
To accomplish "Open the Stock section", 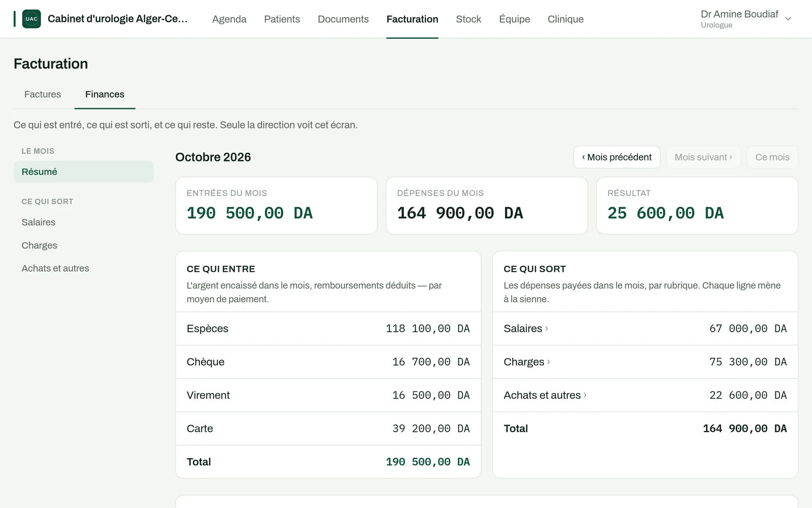I will (x=468, y=19).
